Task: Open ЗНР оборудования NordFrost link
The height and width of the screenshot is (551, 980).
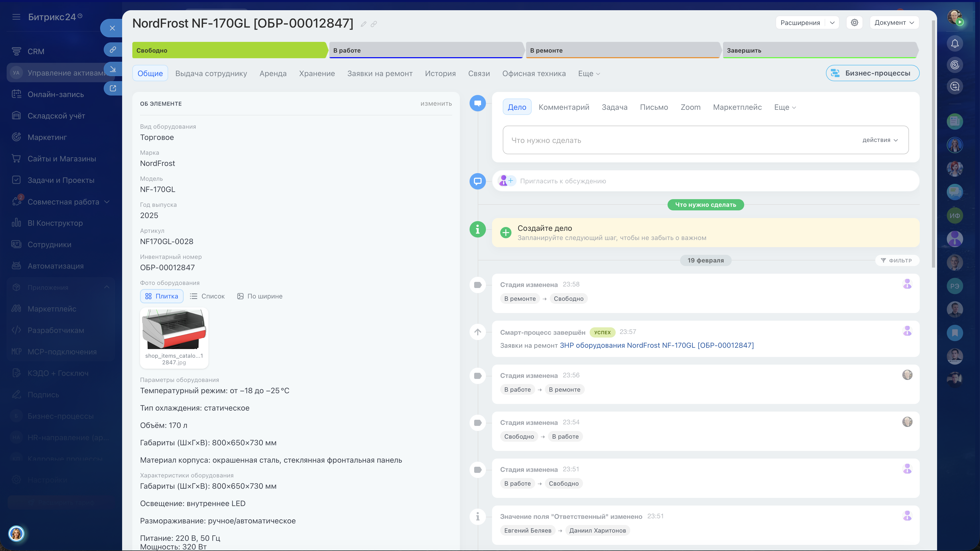Action: click(x=657, y=345)
